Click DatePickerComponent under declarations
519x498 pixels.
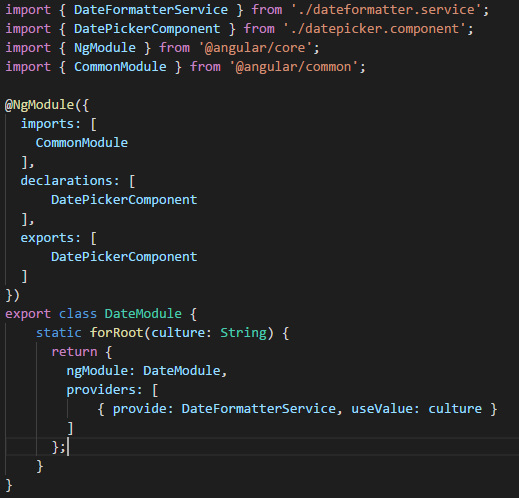click(x=124, y=200)
